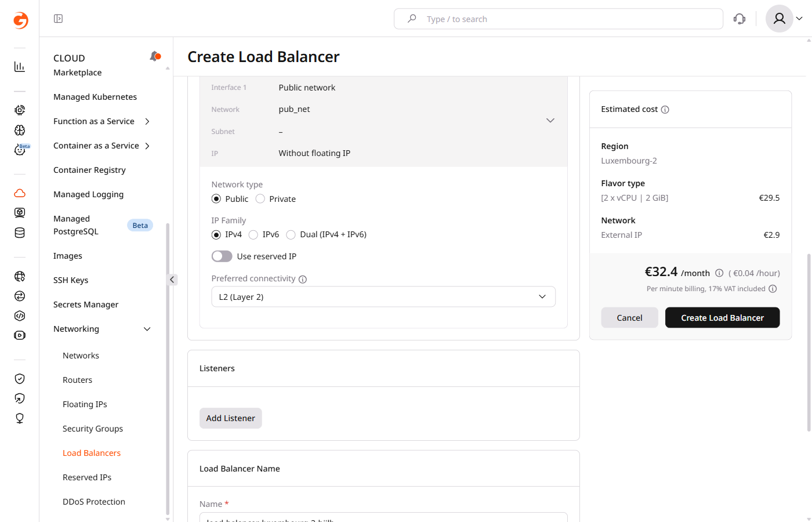Enable Use reserved IP switch
Image resolution: width=812 pixels, height=522 pixels.
(x=222, y=256)
